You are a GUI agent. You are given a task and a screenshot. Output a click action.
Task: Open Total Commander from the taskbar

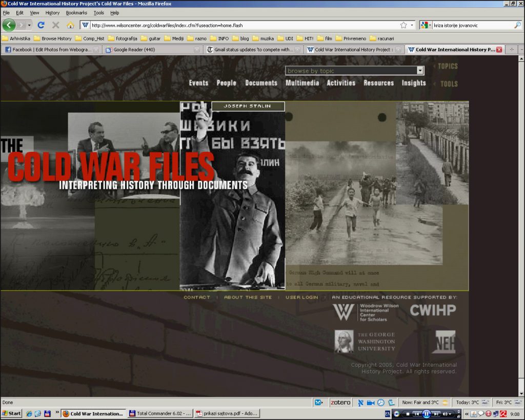[x=160, y=413]
